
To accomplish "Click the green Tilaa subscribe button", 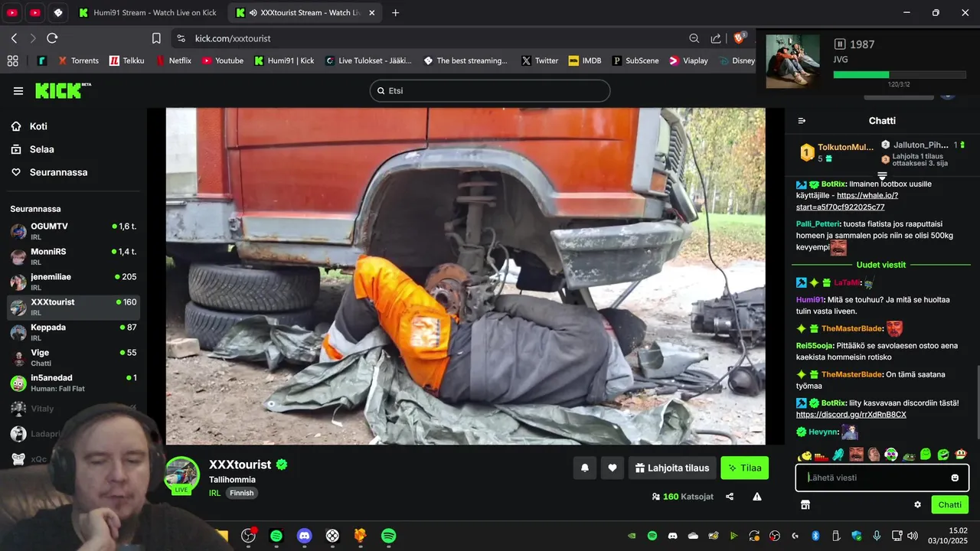I will [744, 468].
